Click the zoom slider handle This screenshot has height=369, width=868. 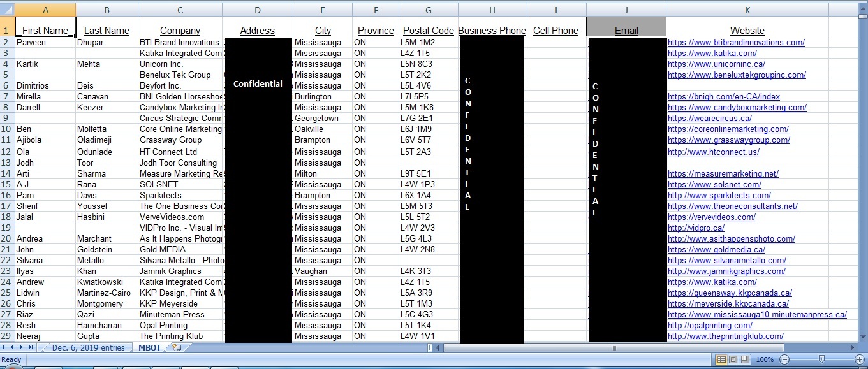(x=821, y=359)
